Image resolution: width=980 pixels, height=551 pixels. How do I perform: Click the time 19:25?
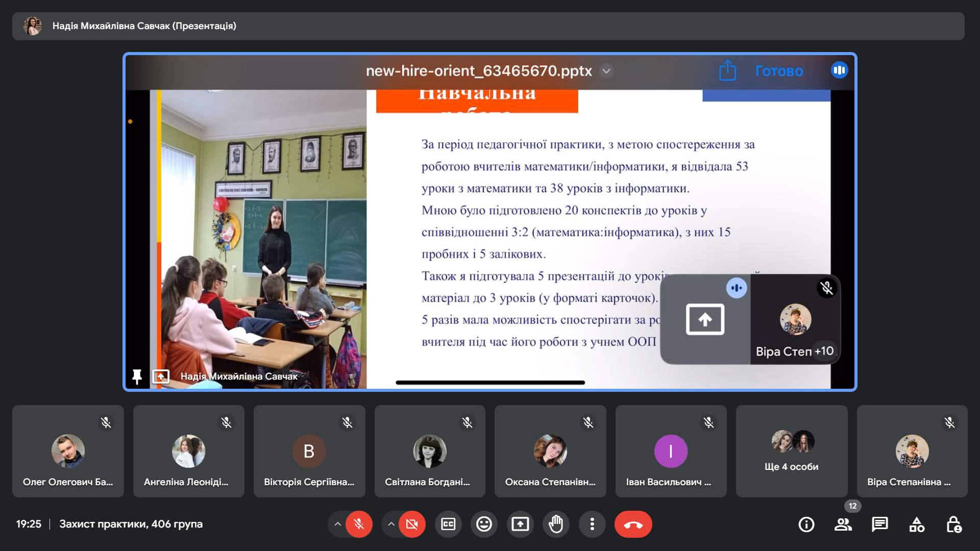pos(29,524)
